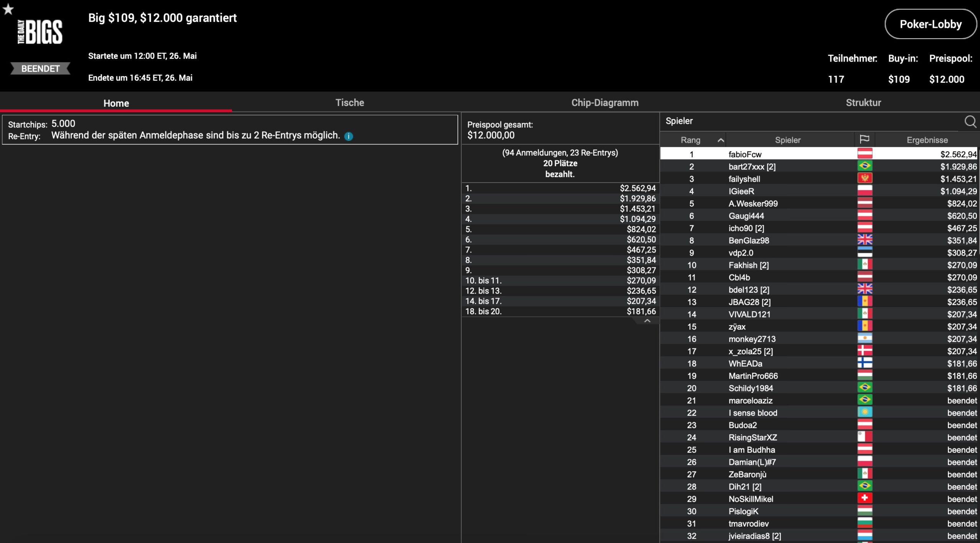This screenshot has width=980, height=543.
Task: Open the Chip-Diagramm tab
Action: 604,103
